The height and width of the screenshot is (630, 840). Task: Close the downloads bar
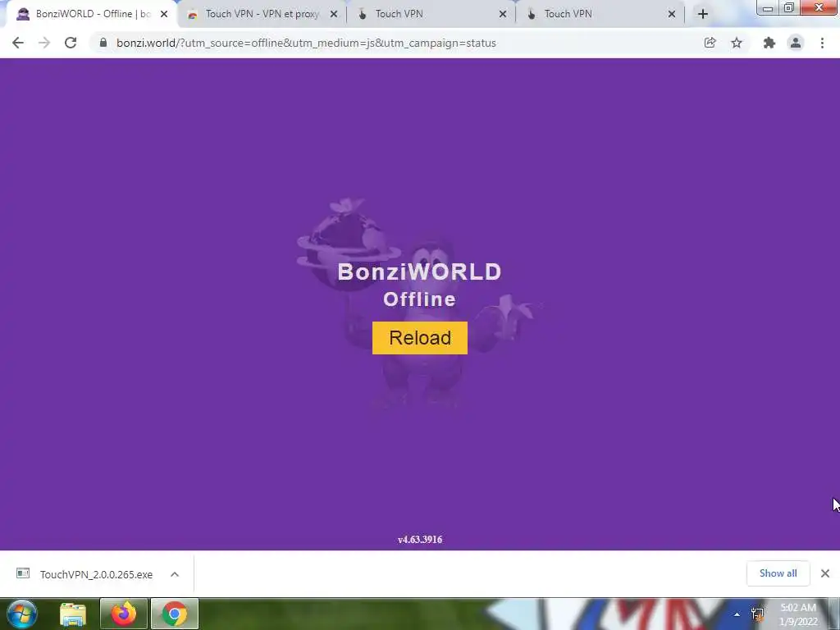(825, 573)
